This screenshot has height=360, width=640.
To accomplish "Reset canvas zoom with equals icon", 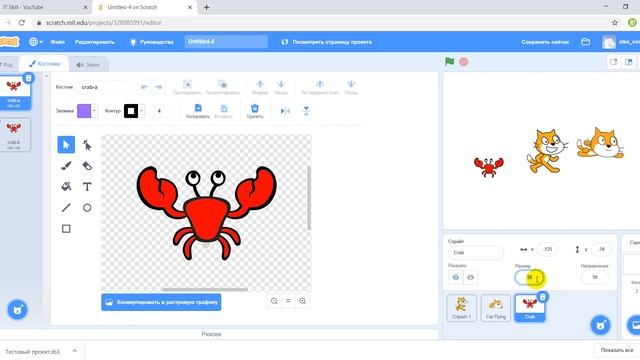I will tap(288, 301).
